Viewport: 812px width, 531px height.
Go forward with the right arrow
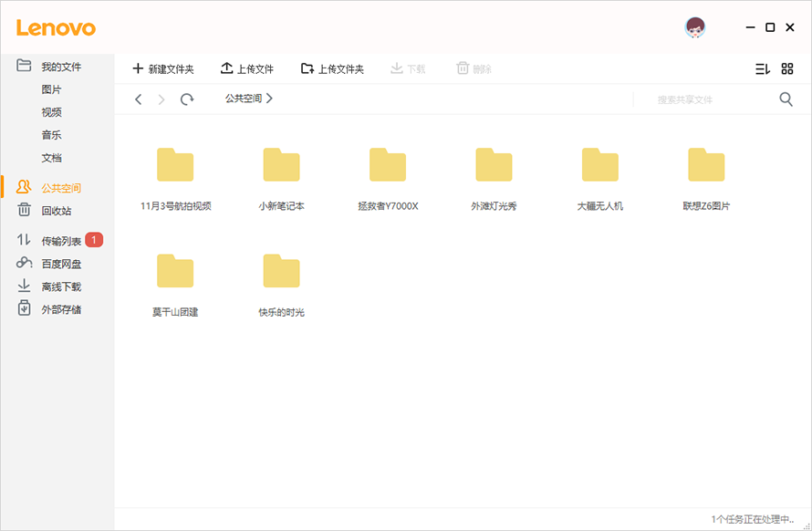161,99
